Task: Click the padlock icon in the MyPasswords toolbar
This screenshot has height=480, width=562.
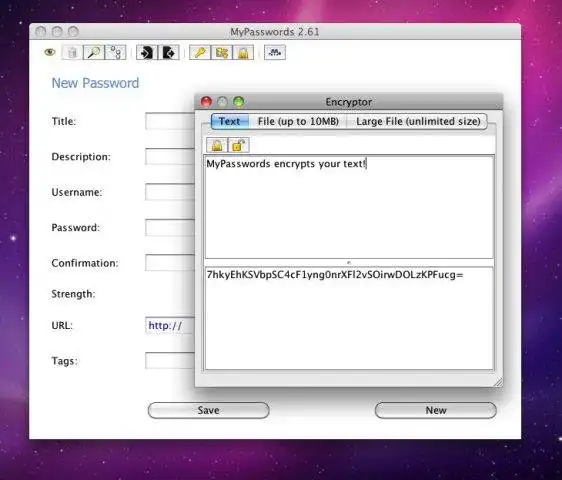Action: [x=243, y=53]
